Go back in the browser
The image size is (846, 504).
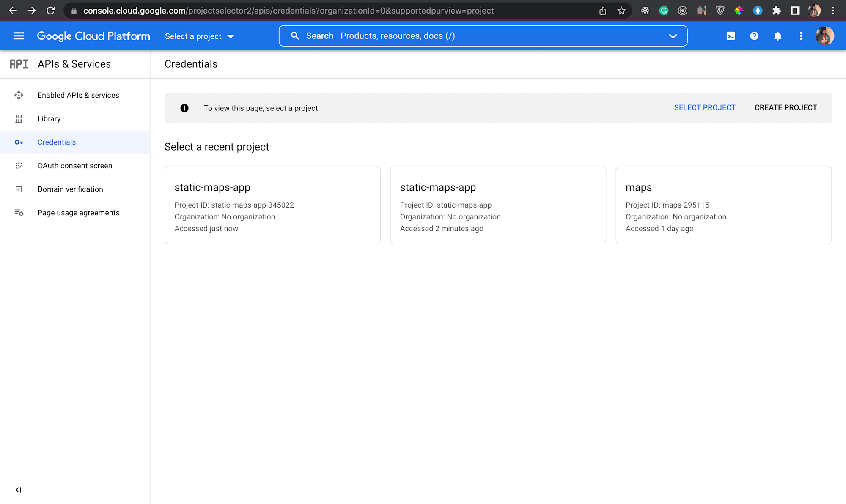13,11
